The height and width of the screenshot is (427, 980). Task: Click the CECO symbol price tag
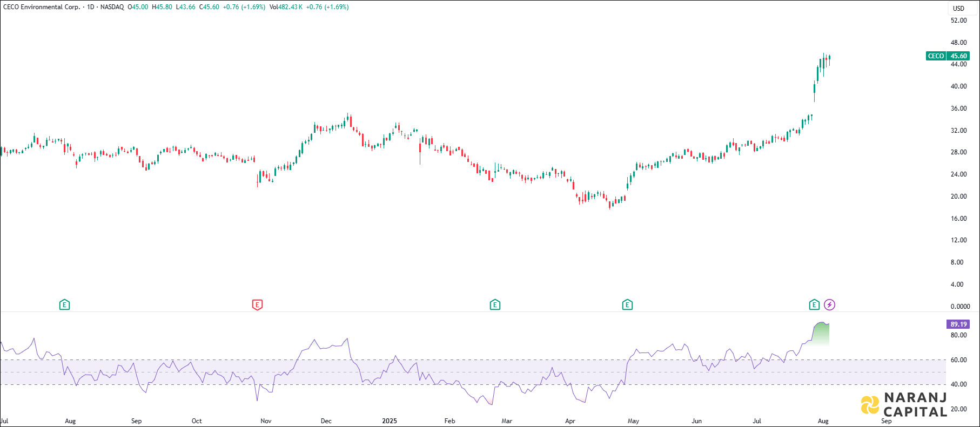[936, 56]
